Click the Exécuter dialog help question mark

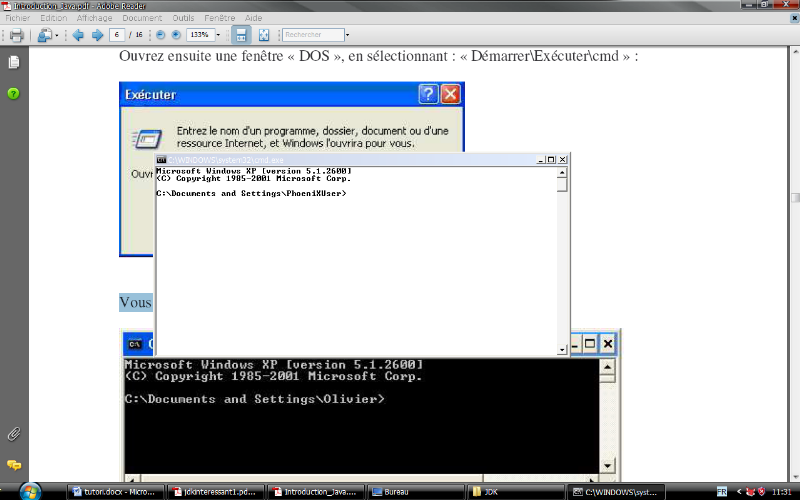[x=428, y=94]
